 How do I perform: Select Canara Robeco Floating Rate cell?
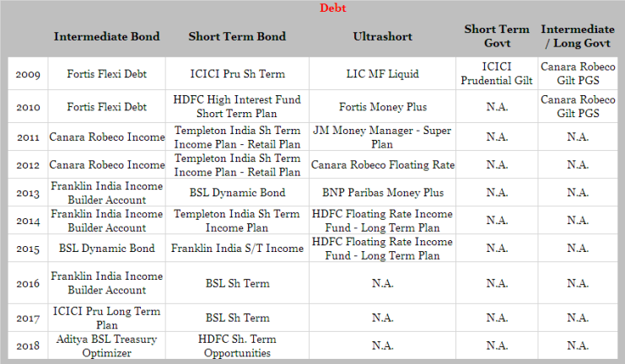pyautogui.click(x=384, y=164)
